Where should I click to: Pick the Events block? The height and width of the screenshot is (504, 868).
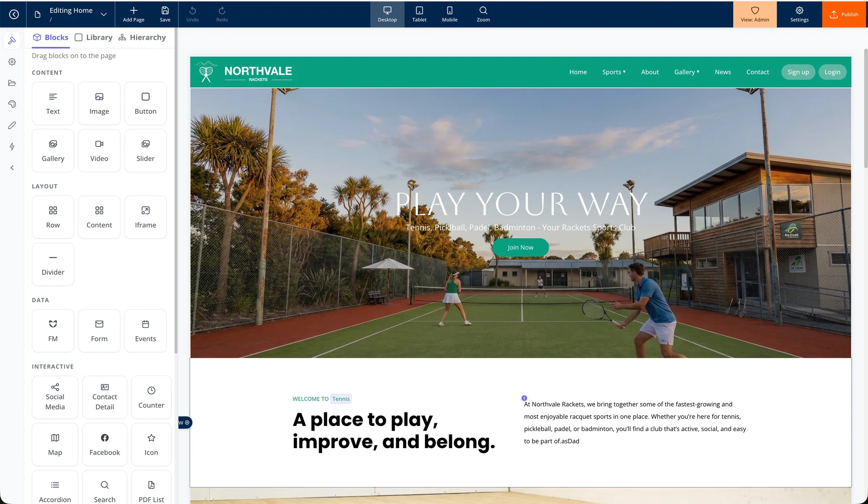click(x=145, y=331)
